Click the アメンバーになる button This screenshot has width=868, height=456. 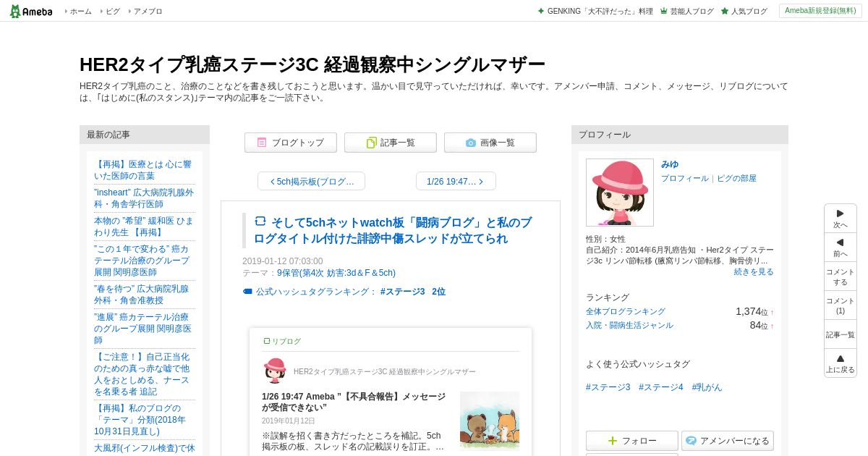(728, 441)
